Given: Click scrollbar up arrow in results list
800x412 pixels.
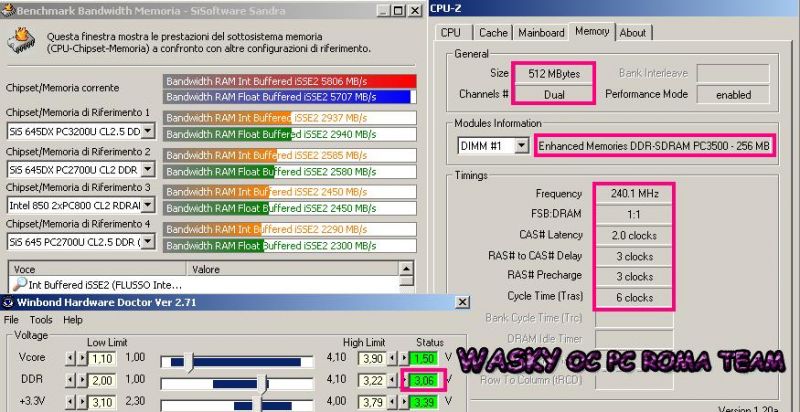Looking at the screenshot, I should coord(406,269).
